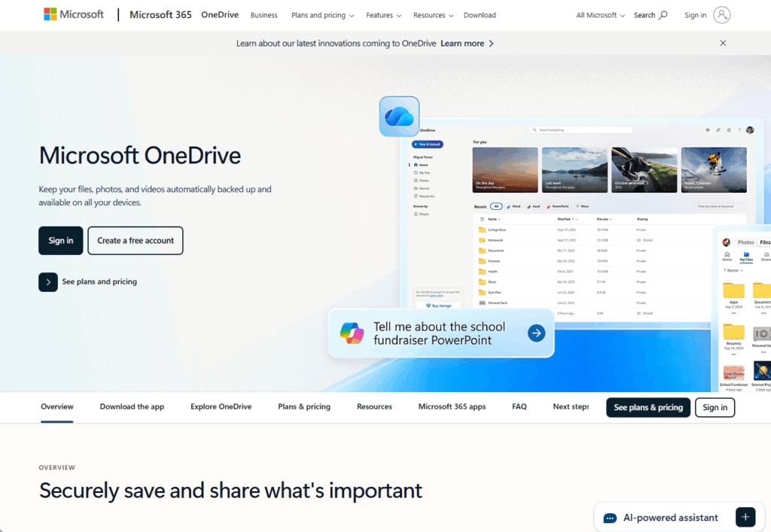Viewport: 771px width, 532px height.
Task: Go to the Download nav link
Action: [480, 15]
